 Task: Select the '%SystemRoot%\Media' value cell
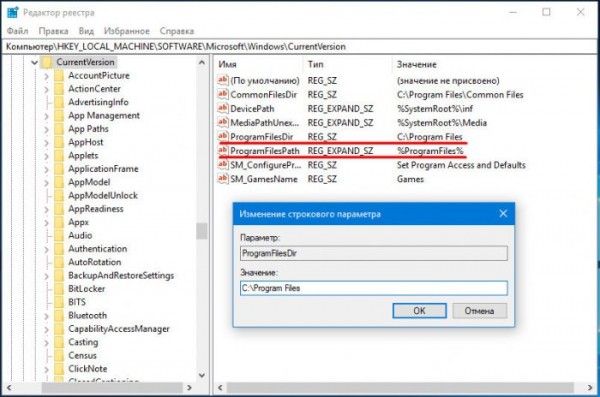pyautogui.click(x=442, y=123)
